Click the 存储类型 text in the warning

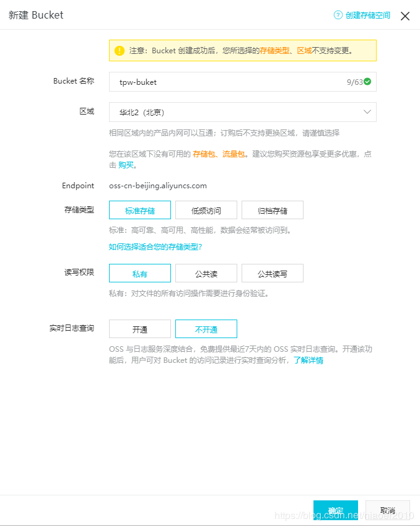coord(274,51)
